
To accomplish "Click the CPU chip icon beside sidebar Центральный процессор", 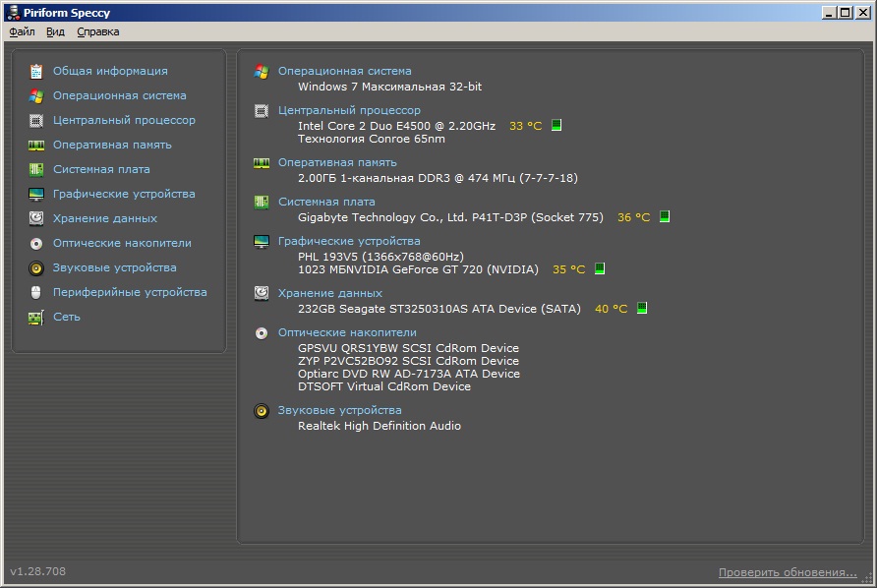I will [x=35, y=120].
